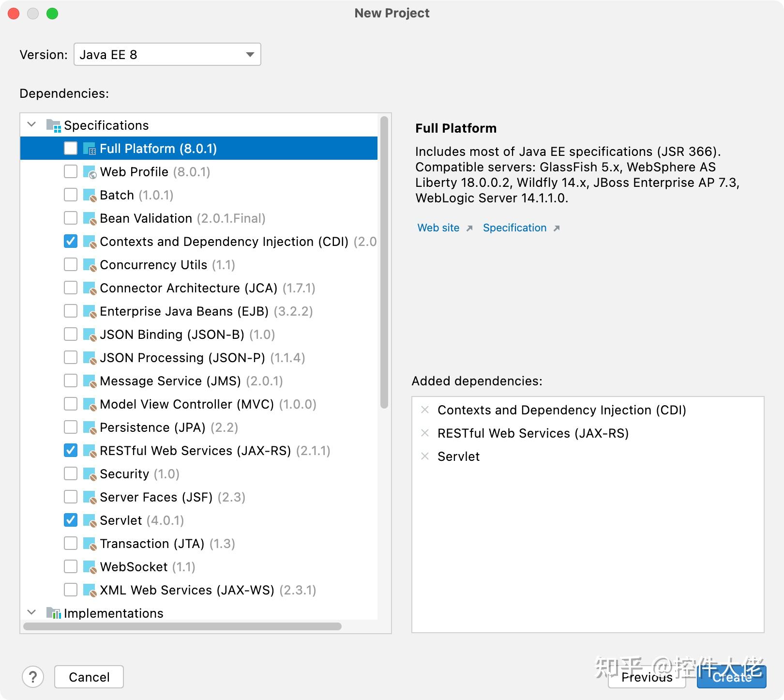Remove Contexts and Dependency Injection added dependency

pyautogui.click(x=425, y=410)
